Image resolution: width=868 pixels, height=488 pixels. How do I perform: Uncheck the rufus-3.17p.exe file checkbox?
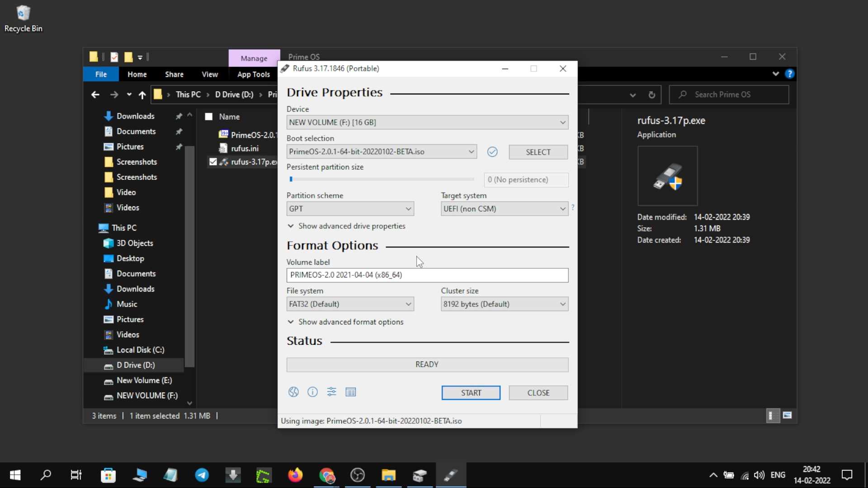[213, 162]
